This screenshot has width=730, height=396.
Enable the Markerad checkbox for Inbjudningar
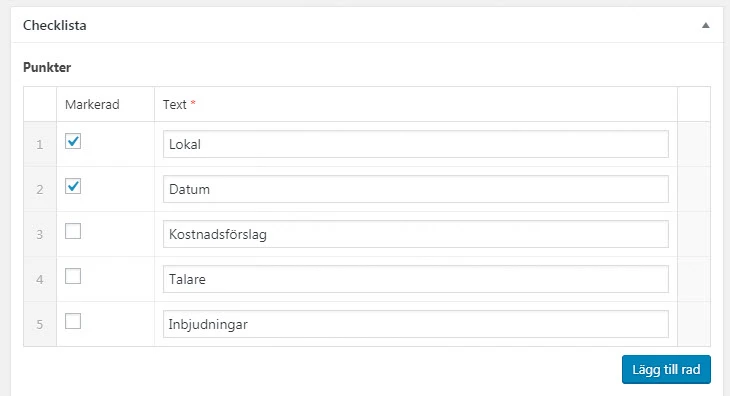73,321
